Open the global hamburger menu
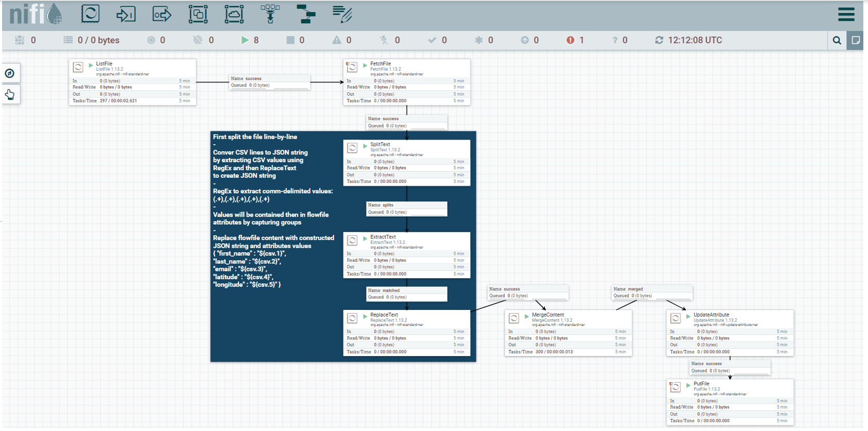868x431 pixels. pos(846,14)
